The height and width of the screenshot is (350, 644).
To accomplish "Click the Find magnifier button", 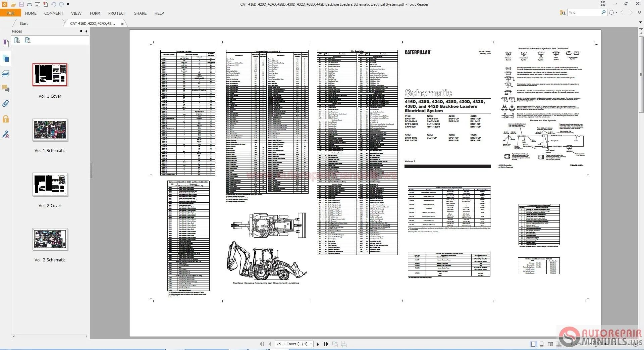I will coord(603,12).
